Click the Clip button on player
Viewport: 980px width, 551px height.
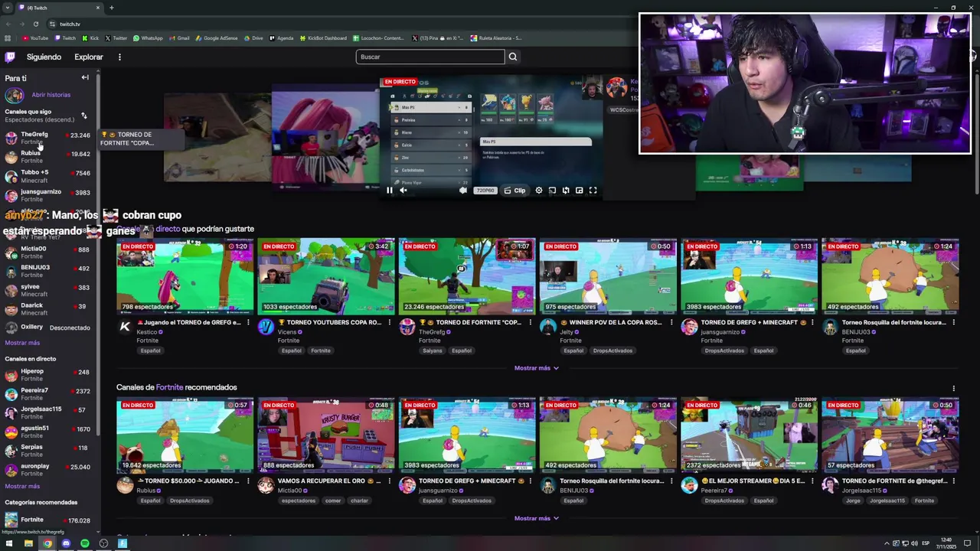[515, 191]
